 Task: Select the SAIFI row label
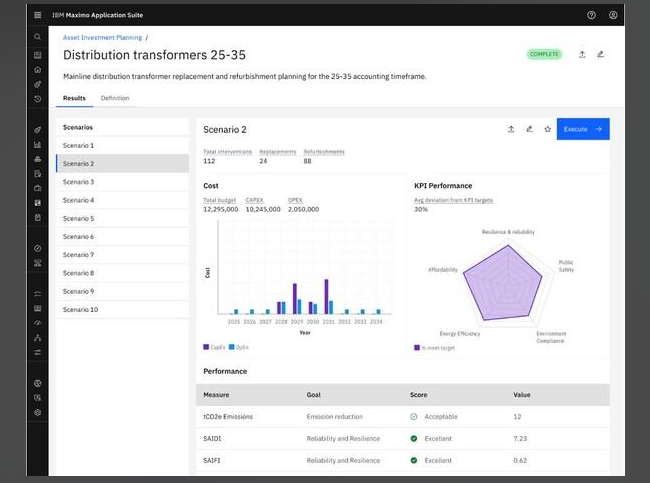pos(211,461)
